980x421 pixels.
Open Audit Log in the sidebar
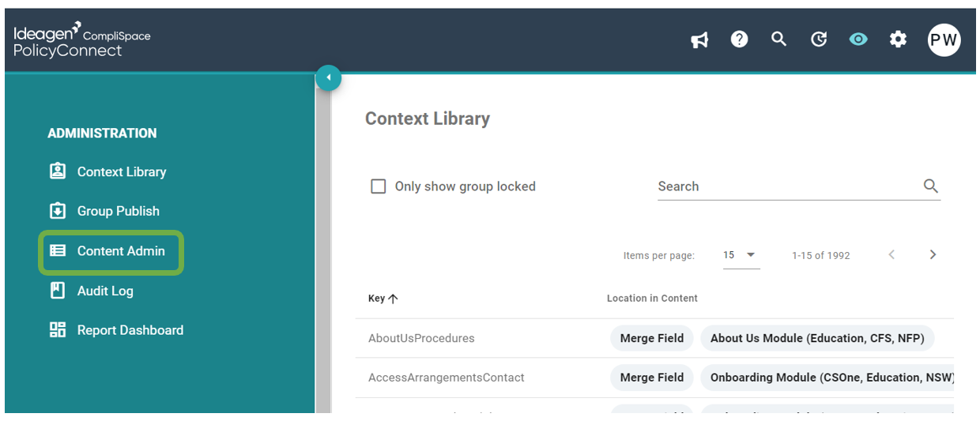point(92,291)
